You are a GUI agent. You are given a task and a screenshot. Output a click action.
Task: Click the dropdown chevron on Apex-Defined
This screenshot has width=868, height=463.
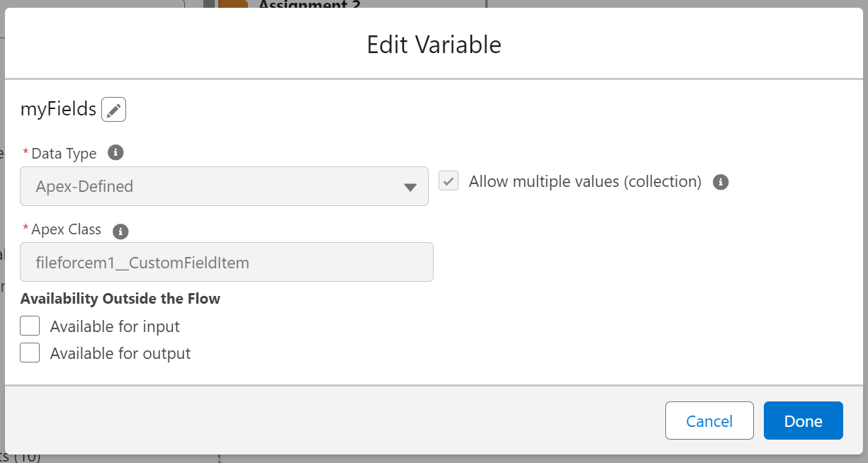pyautogui.click(x=410, y=186)
